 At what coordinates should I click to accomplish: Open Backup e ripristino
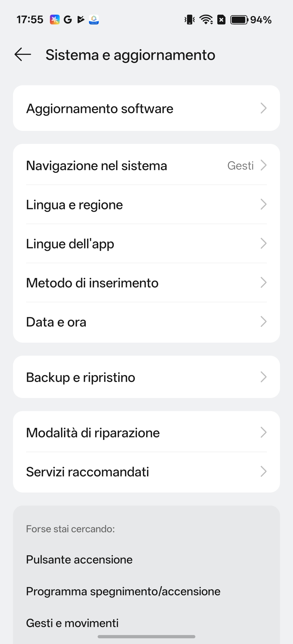(146, 377)
